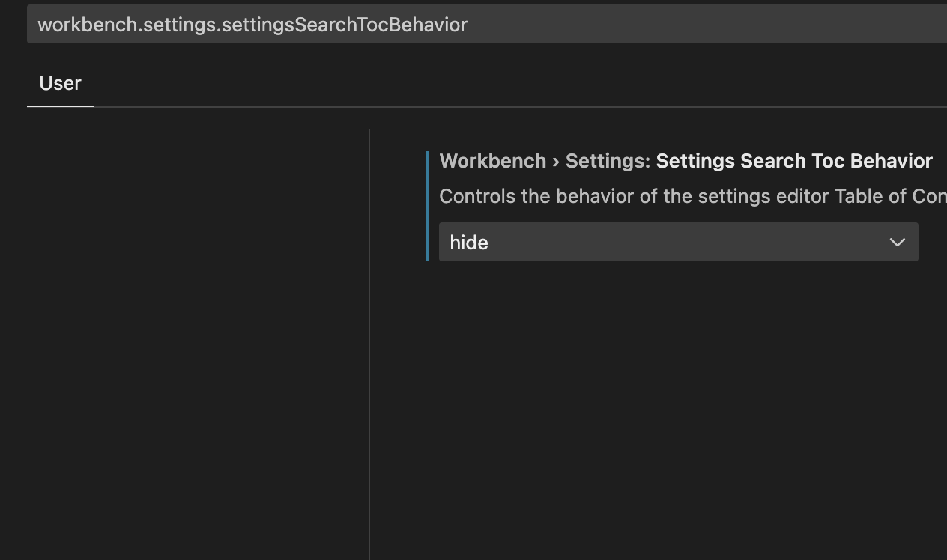Click the vertical divider between panels
The height and width of the screenshot is (560, 947).
tap(369, 337)
